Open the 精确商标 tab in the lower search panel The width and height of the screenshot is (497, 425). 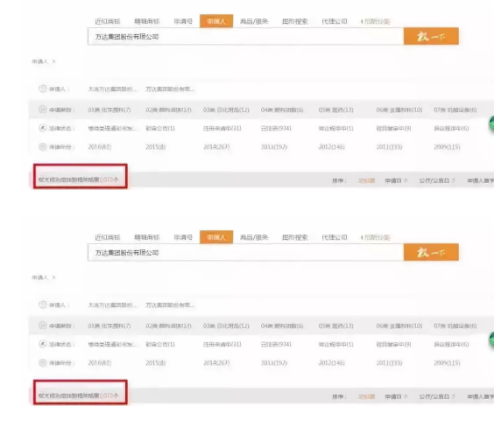(147, 237)
